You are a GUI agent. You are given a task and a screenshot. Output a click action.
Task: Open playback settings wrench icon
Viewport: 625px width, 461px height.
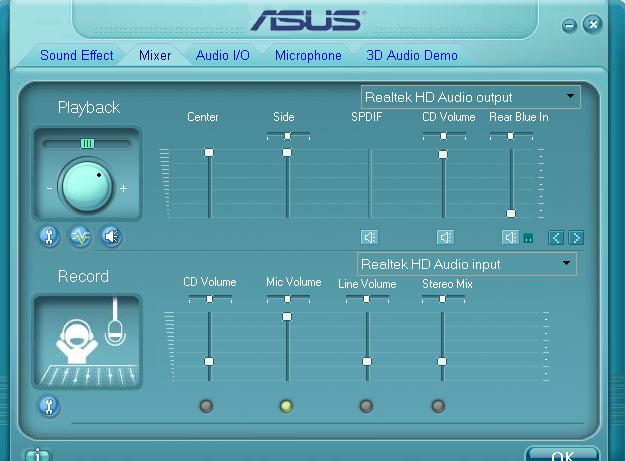[x=49, y=237]
